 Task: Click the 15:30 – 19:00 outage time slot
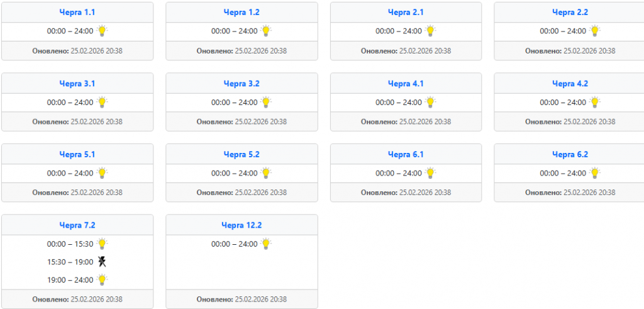[x=70, y=262]
